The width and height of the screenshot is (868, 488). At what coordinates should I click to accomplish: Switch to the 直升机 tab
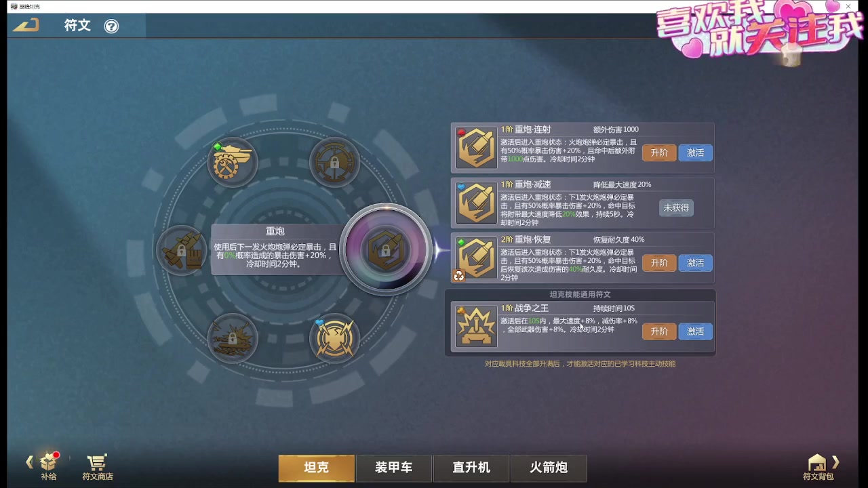pos(471,468)
